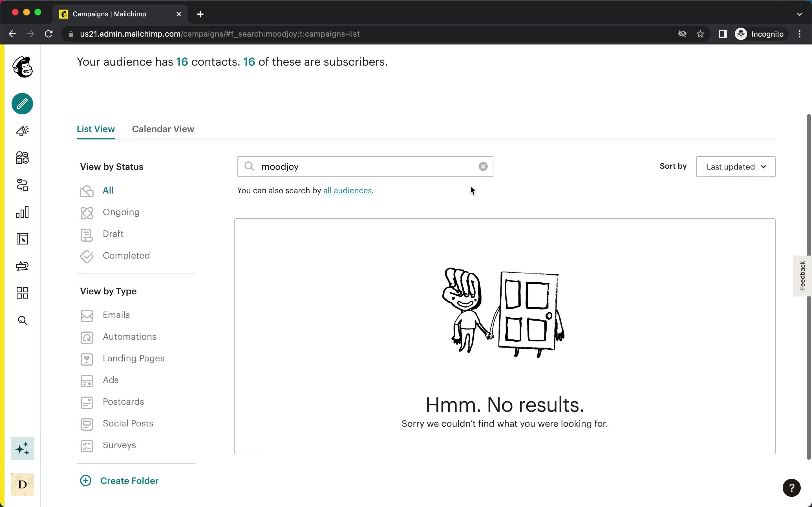
Task: Switch to Calendar View tab
Action: (163, 128)
